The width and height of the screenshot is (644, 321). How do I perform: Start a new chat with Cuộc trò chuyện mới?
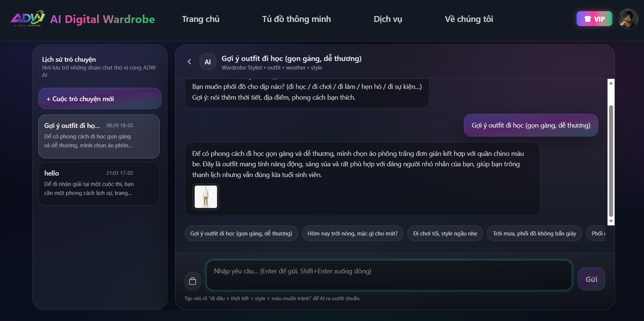(100, 99)
